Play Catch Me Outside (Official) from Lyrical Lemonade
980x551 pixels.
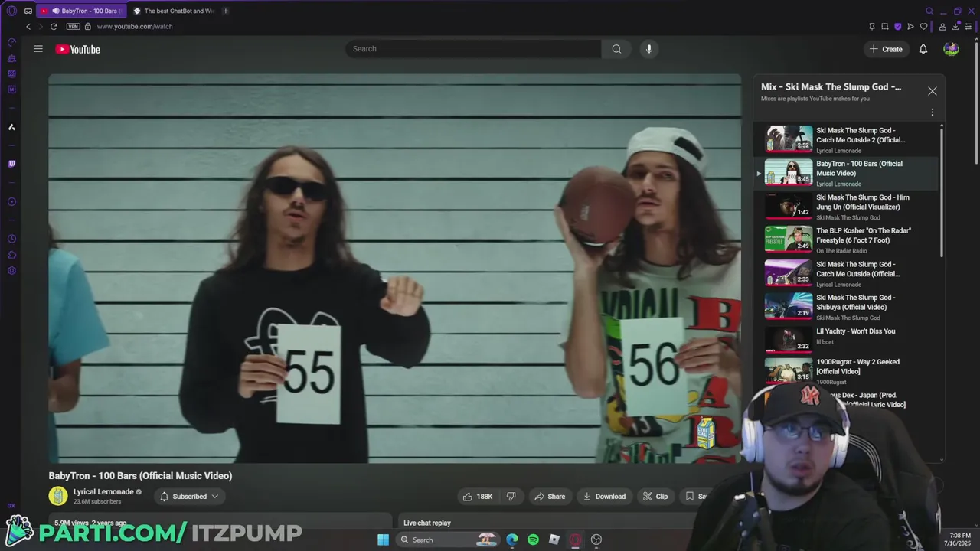point(846,273)
